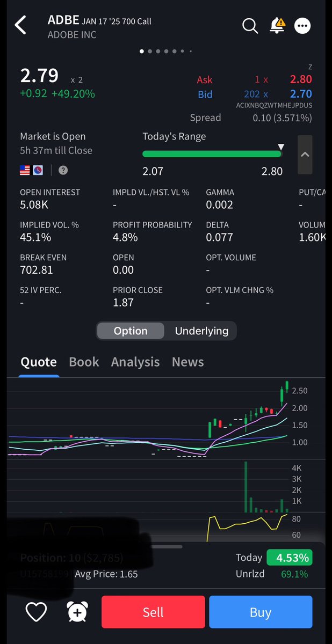This screenshot has height=644, width=332.
Task: Open the Analysis tab
Action: [x=135, y=362]
